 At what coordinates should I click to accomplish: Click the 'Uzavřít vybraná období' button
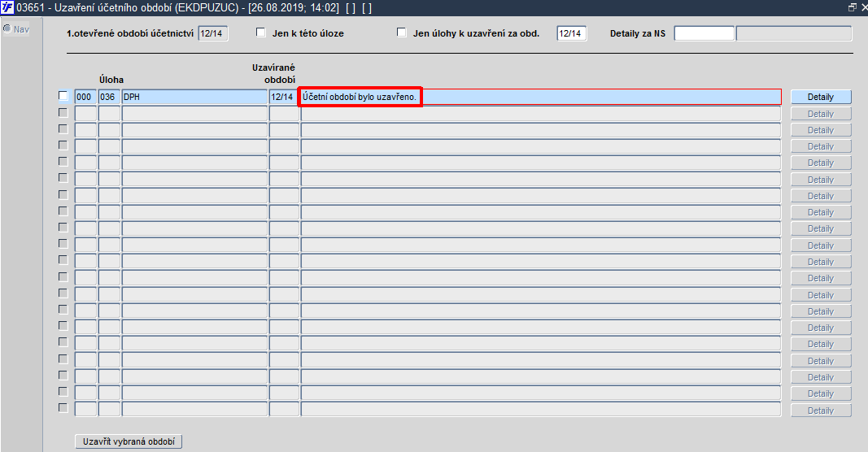[129, 441]
